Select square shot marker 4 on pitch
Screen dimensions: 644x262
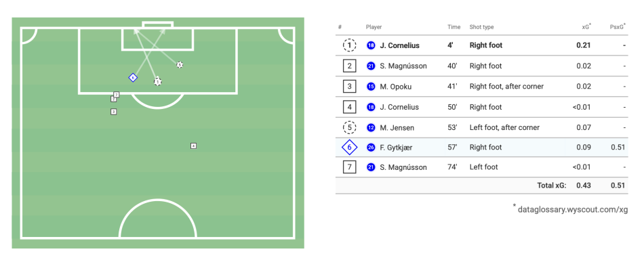pyautogui.click(x=193, y=146)
